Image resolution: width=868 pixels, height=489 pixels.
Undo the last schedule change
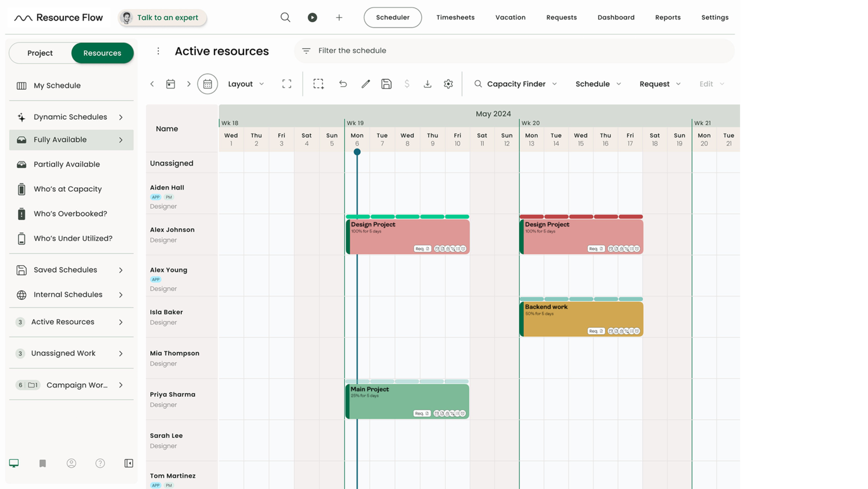coord(343,83)
